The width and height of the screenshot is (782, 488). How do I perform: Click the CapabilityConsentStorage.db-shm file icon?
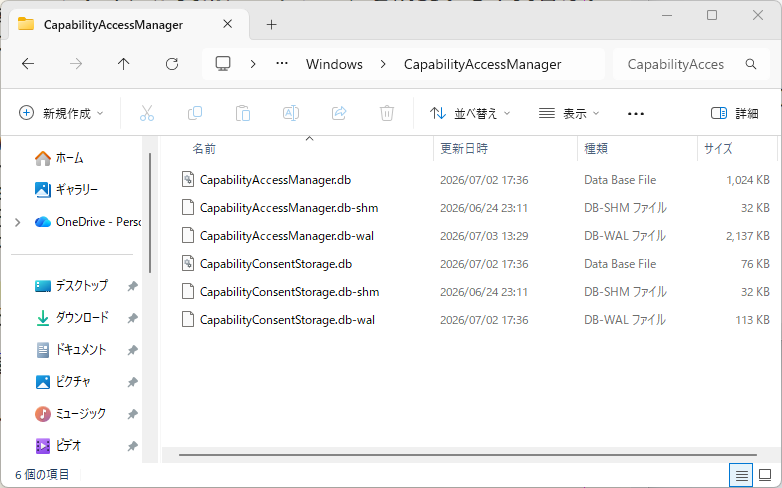188,291
